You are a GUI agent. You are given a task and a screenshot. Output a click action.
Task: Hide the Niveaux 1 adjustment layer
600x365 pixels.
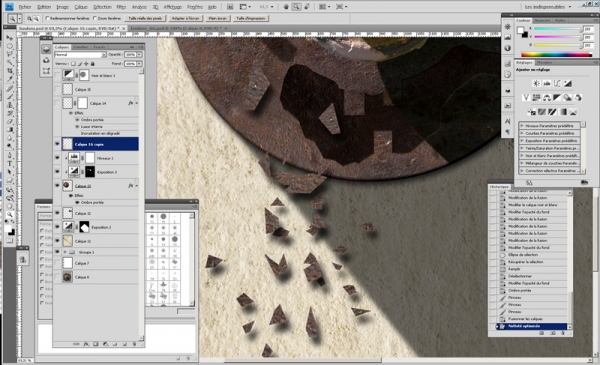pyautogui.click(x=57, y=158)
